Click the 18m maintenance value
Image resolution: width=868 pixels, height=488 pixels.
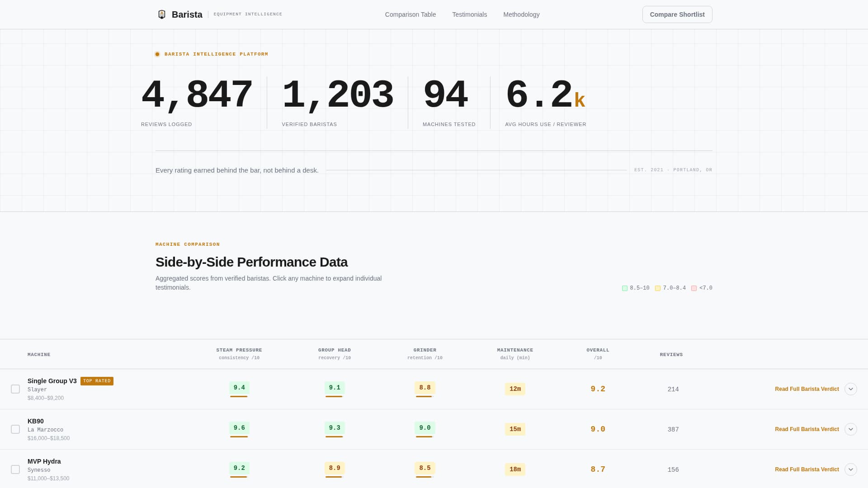click(515, 469)
